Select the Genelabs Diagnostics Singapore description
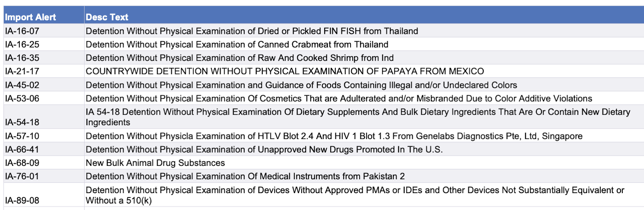 [x=334, y=136]
